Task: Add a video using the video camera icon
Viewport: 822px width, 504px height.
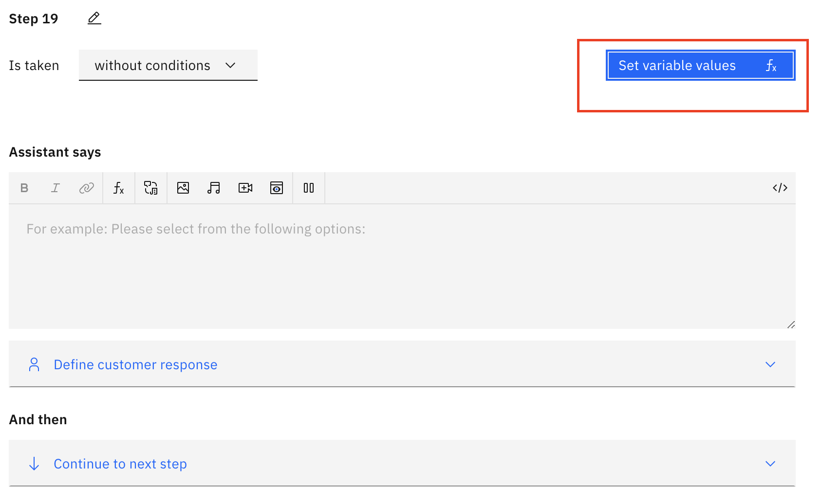Action: point(245,188)
